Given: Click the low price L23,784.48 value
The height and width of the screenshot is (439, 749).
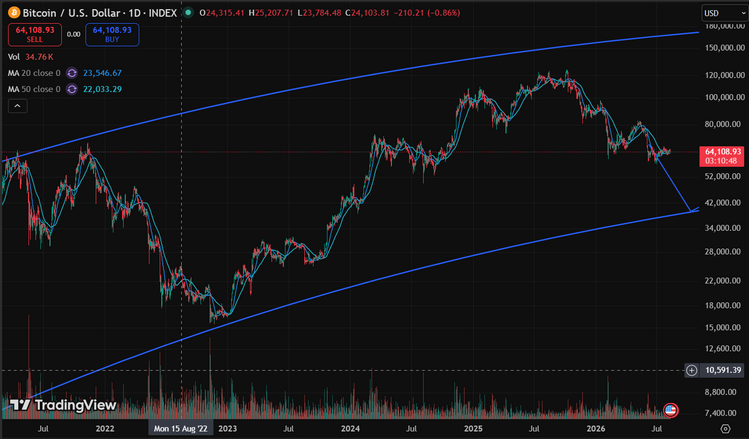Looking at the screenshot, I should pyautogui.click(x=319, y=13).
